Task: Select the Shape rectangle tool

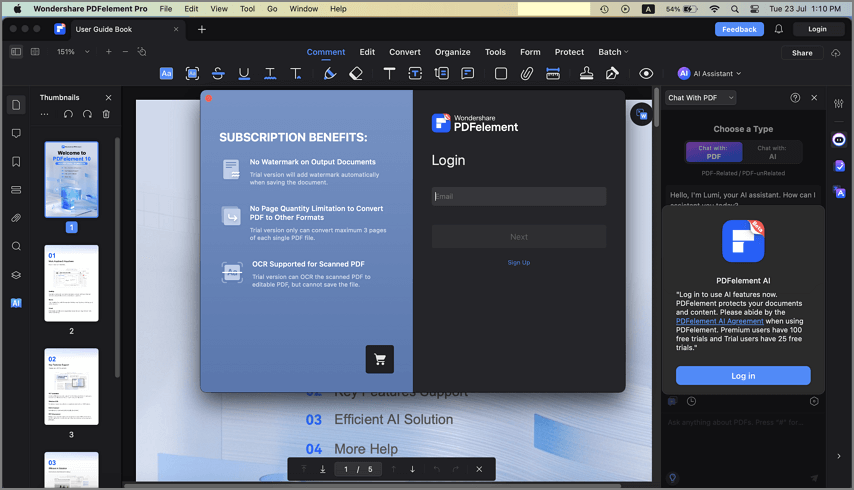Action: pos(501,74)
